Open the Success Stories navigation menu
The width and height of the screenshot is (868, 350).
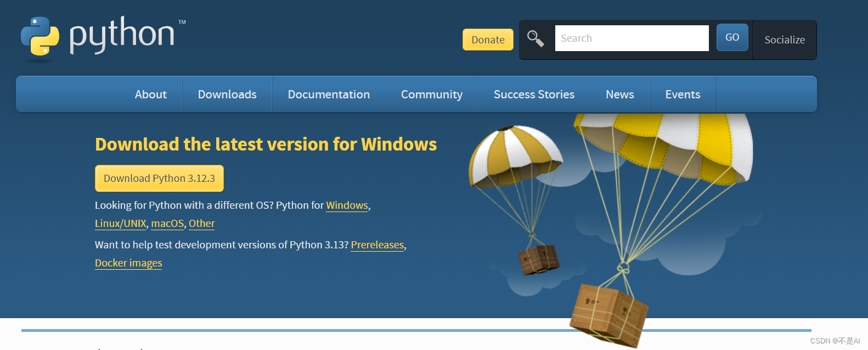[534, 95]
